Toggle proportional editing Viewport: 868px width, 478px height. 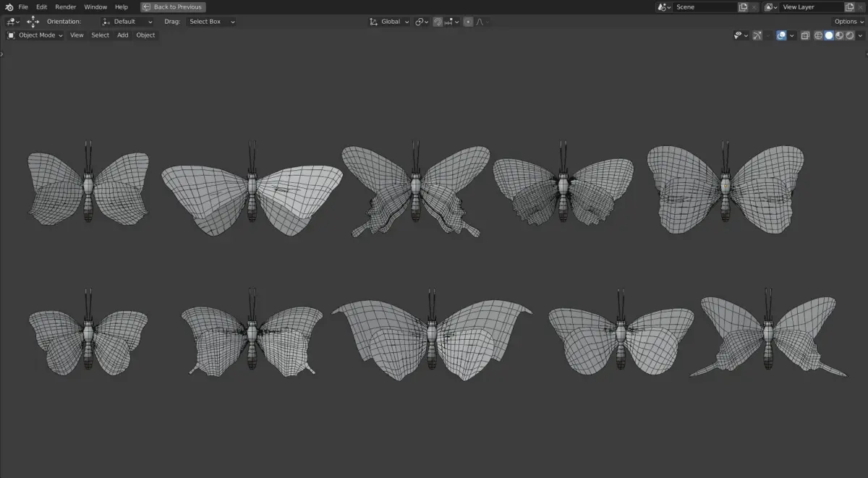coord(468,22)
